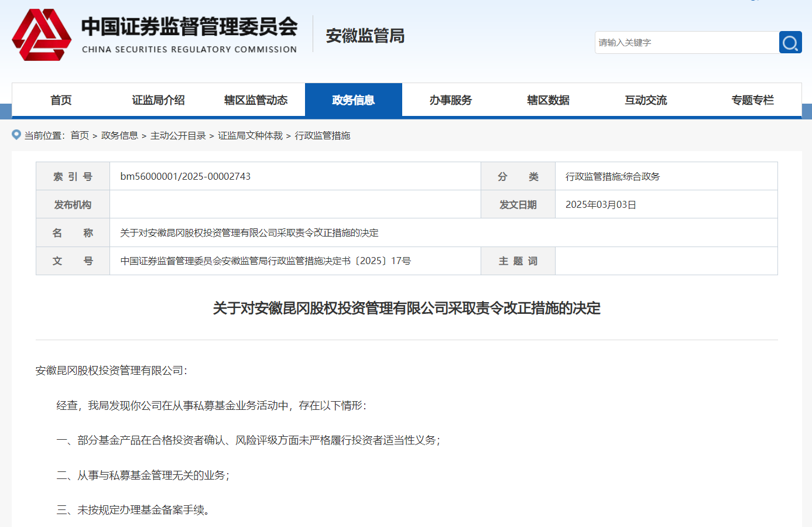
Task: Click the 行政监管措施 breadcrumb link
Action: tap(322, 135)
